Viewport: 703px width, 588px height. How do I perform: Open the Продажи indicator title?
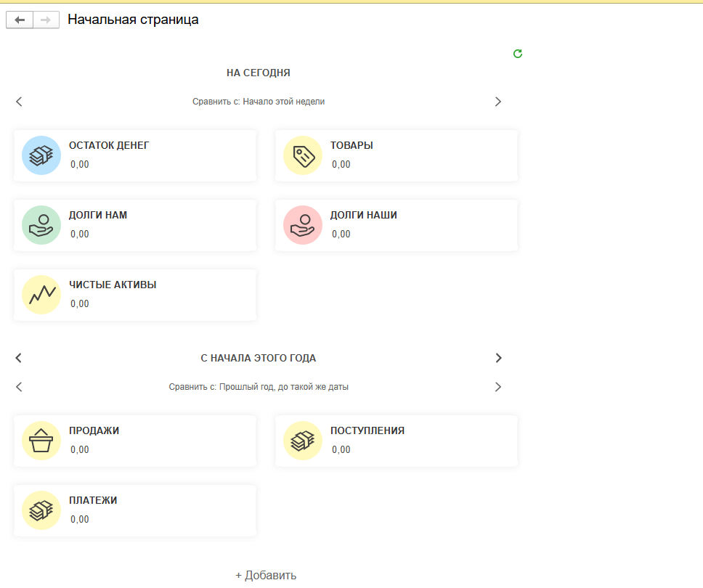tap(94, 430)
